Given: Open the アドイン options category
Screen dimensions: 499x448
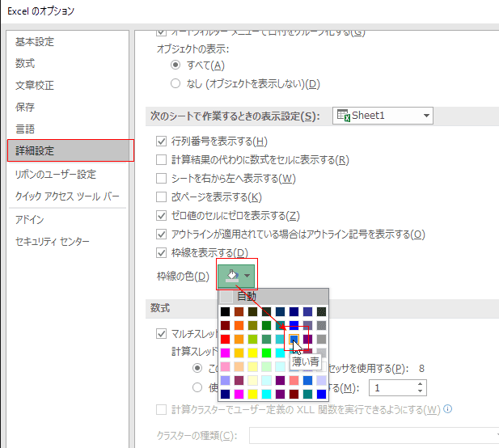Looking at the screenshot, I should click(x=30, y=219).
